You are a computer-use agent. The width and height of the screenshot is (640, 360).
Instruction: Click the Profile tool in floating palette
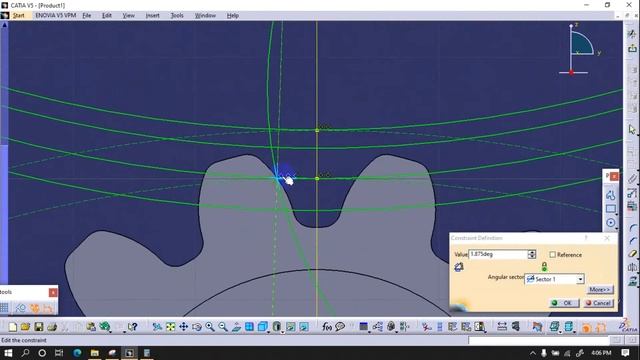pyautogui.click(x=611, y=195)
